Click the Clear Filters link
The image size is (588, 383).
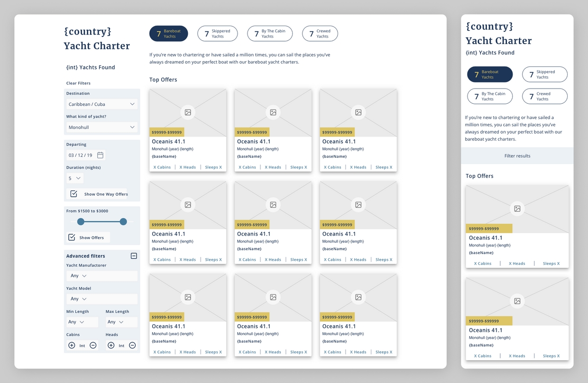[78, 83]
